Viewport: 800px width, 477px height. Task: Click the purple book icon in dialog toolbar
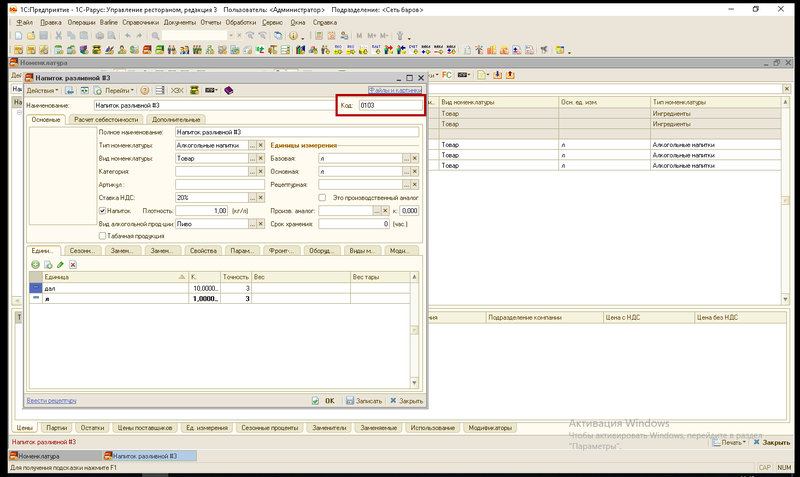tap(229, 90)
